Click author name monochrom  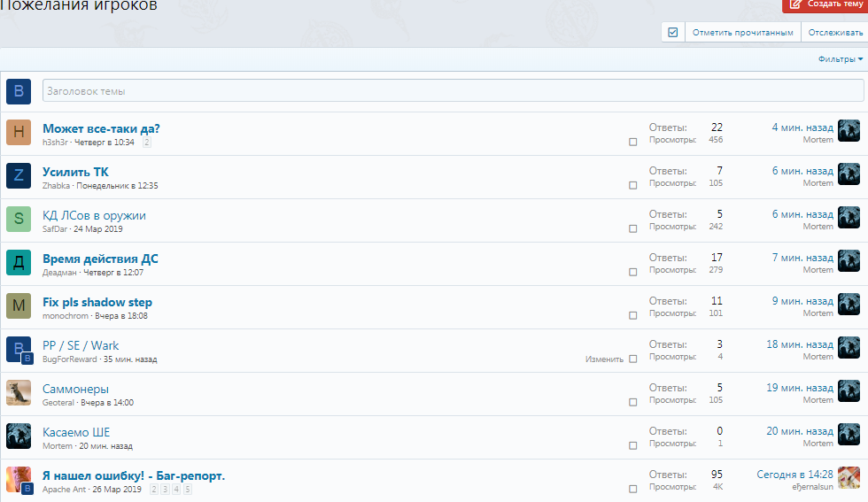point(66,315)
